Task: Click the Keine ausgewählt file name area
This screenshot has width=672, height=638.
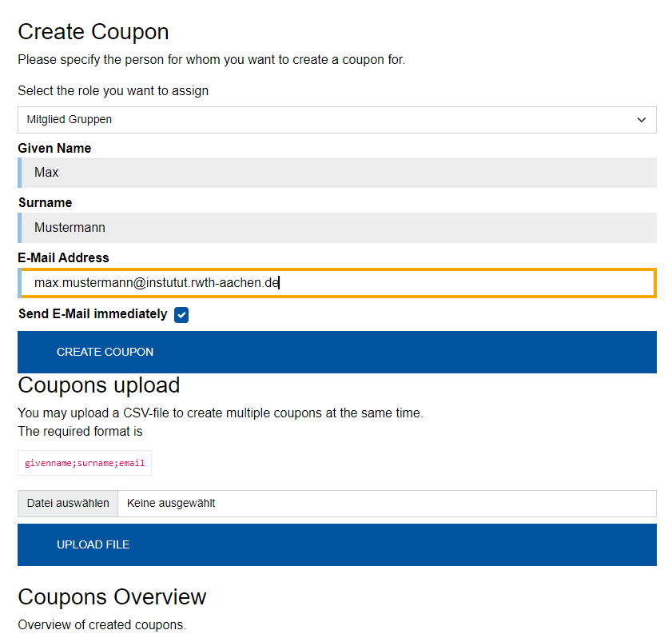Action: 387,504
